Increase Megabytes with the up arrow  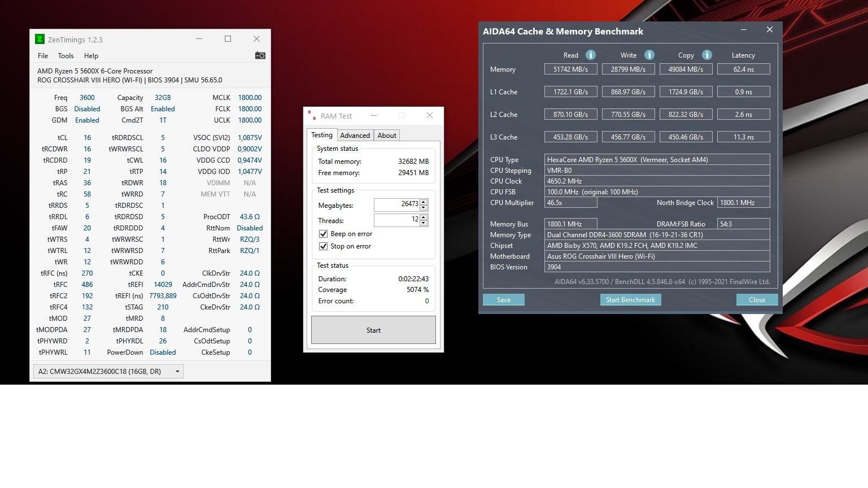pos(424,202)
